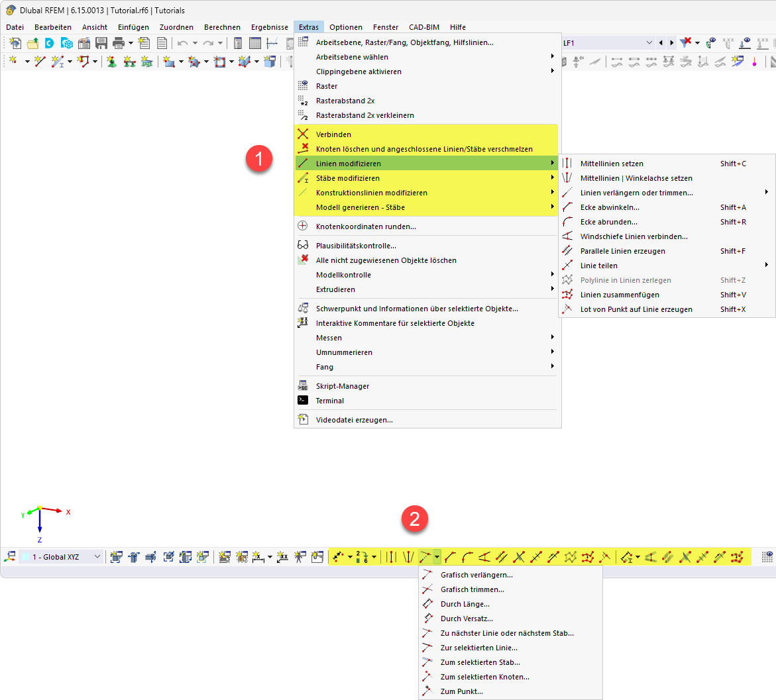
Task: Open the Optionen menu
Action: click(x=346, y=27)
